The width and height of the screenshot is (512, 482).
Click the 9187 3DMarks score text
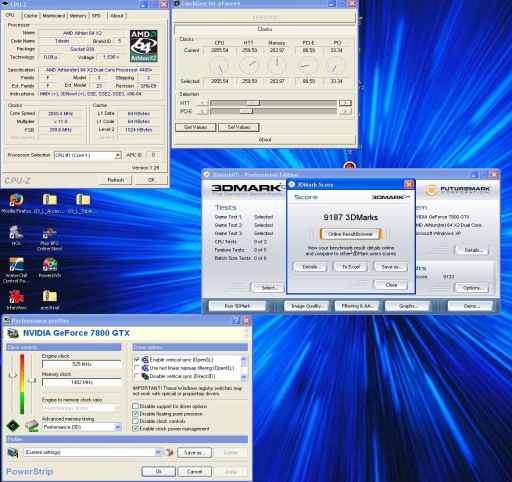click(x=350, y=217)
